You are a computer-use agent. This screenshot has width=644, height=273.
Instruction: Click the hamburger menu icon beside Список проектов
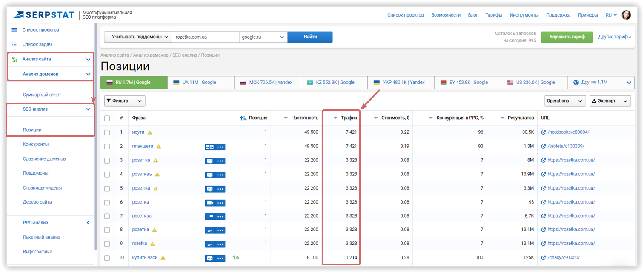click(14, 30)
